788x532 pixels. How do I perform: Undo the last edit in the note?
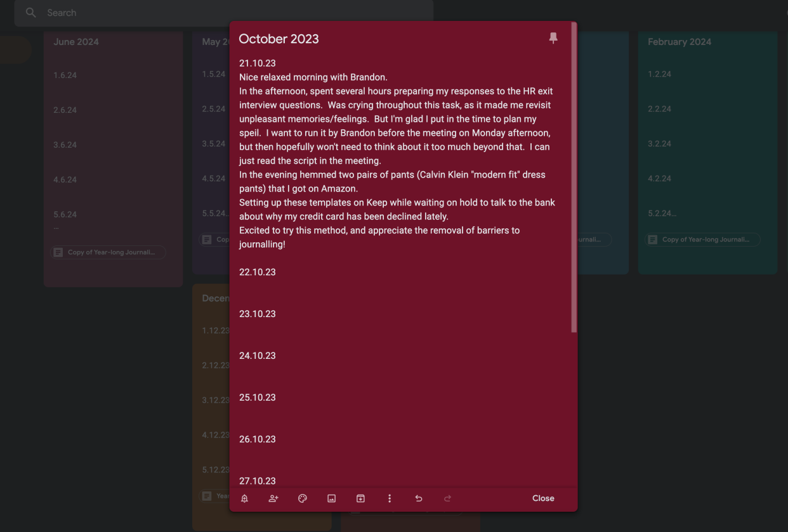pos(419,498)
